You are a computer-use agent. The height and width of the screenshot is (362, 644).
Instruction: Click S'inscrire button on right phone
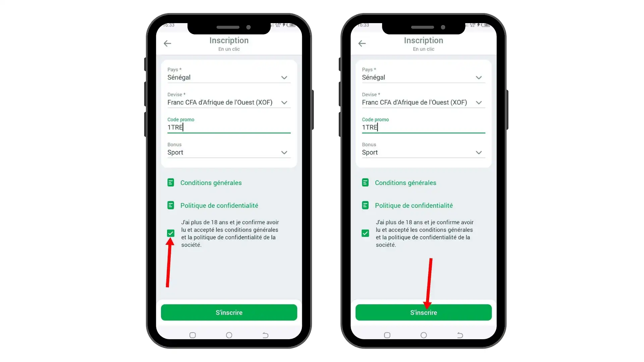(423, 312)
